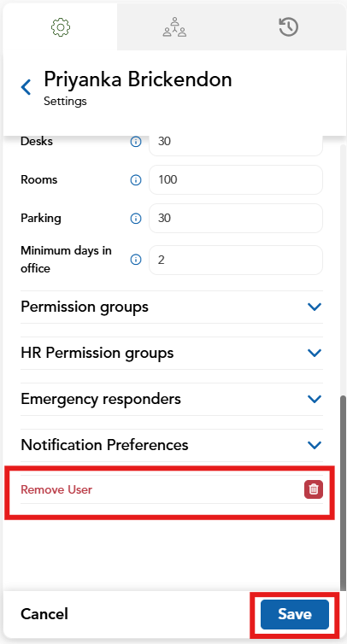Click the vertical scrollbar thumb
Image resolution: width=347 pixels, height=644 pixels.
(x=343, y=493)
